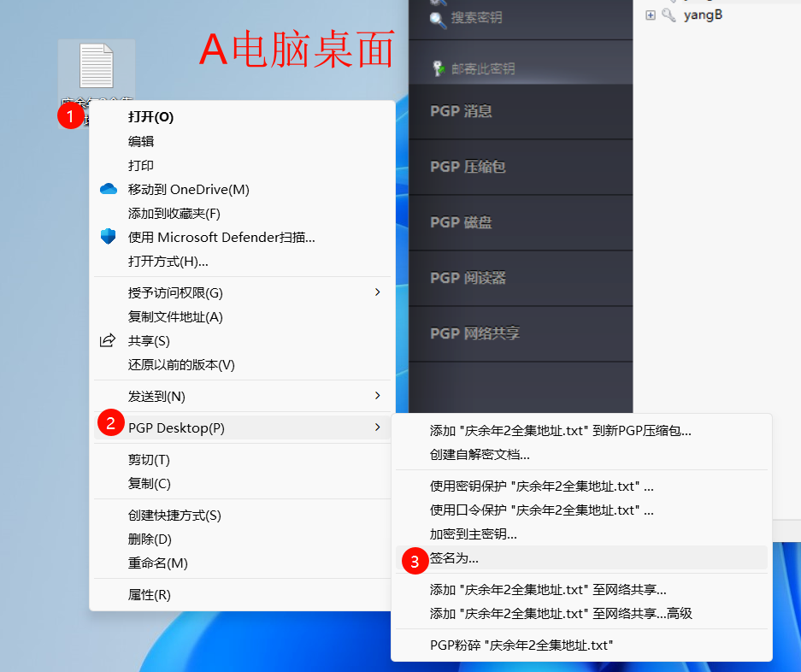Image resolution: width=801 pixels, height=672 pixels.
Task: Select 添加到收藏夹(F) menu entry
Action: [242, 213]
